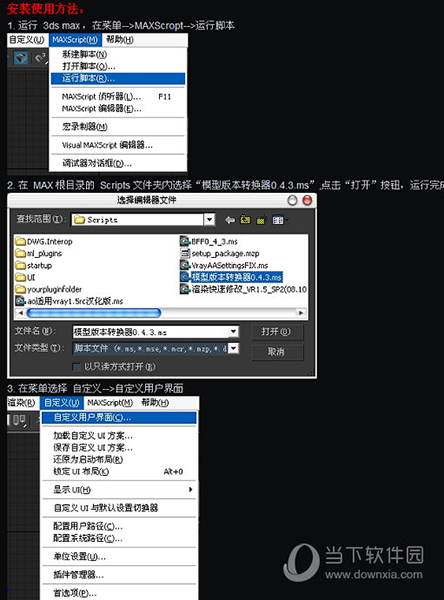Screen dimensions: 444x600
Task: Open 自定义(U) menu in bottom menu bar
Action: coord(62,403)
